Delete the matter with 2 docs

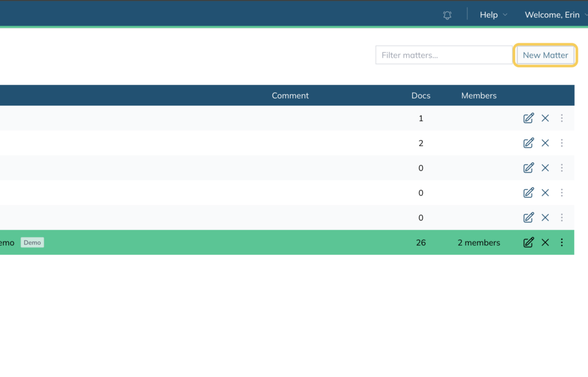point(546,143)
